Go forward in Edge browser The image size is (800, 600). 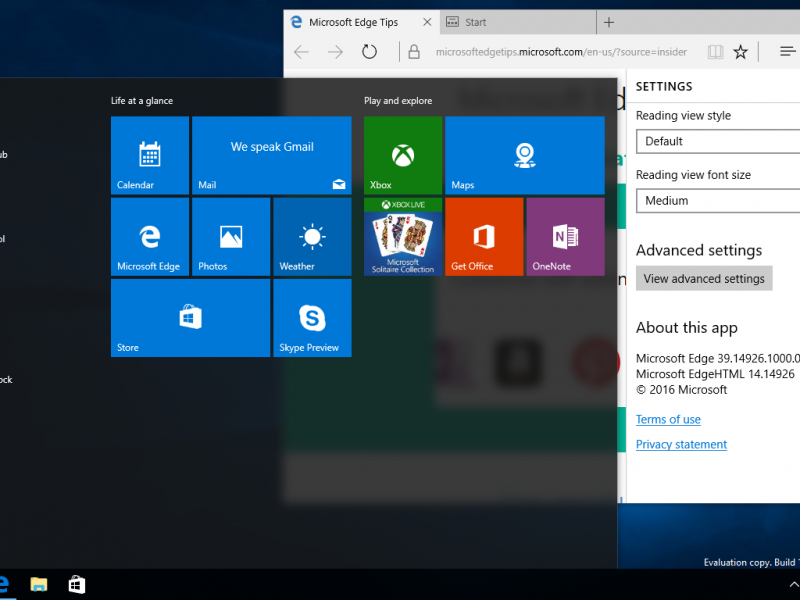click(x=335, y=52)
